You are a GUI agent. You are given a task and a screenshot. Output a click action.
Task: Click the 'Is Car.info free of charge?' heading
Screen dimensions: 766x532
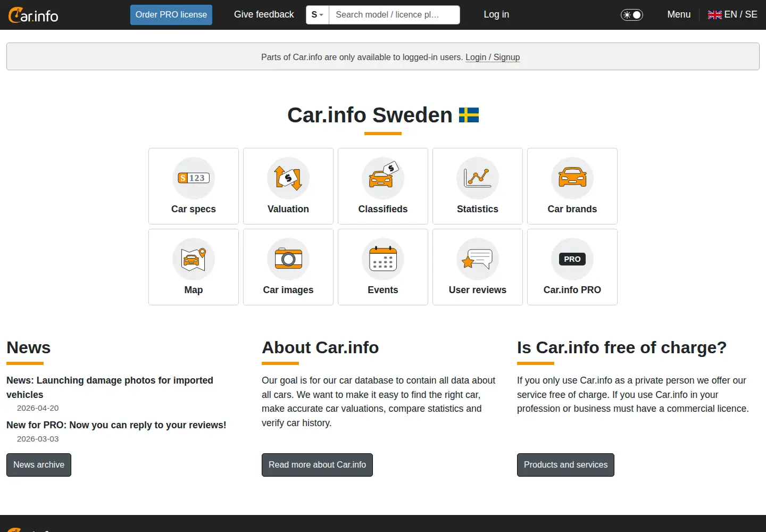622,347
